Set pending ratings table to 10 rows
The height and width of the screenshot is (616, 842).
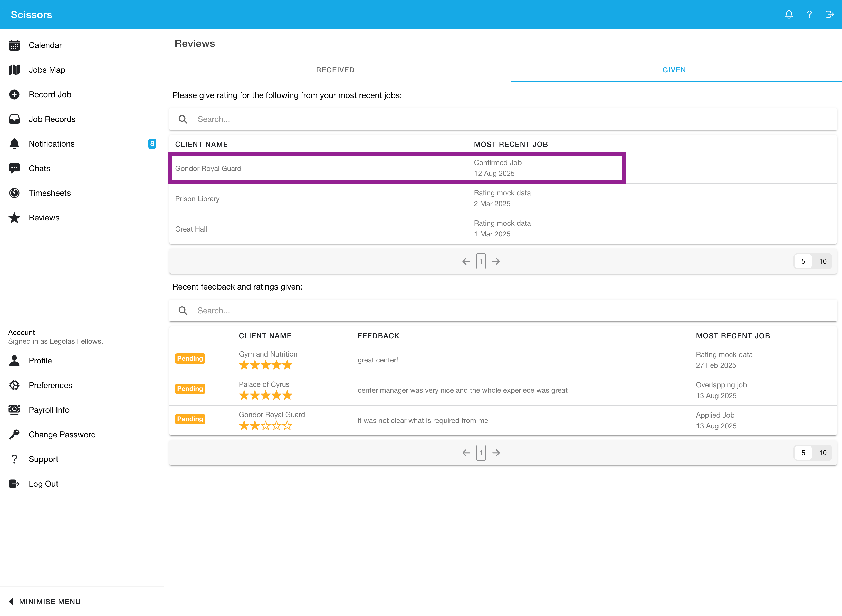(823, 261)
